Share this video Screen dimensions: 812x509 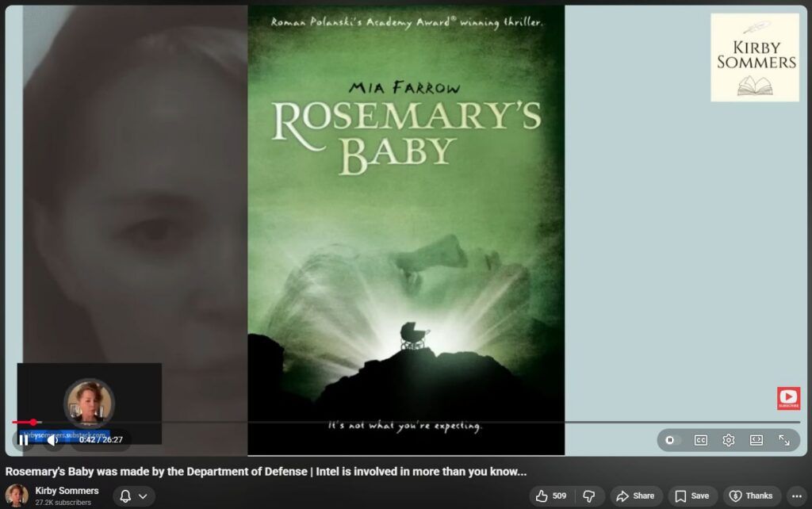click(636, 496)
